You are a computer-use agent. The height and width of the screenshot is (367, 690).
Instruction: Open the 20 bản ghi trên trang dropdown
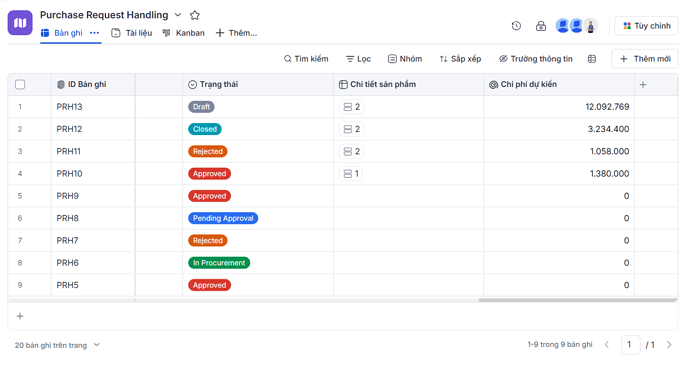pos(57,345)
